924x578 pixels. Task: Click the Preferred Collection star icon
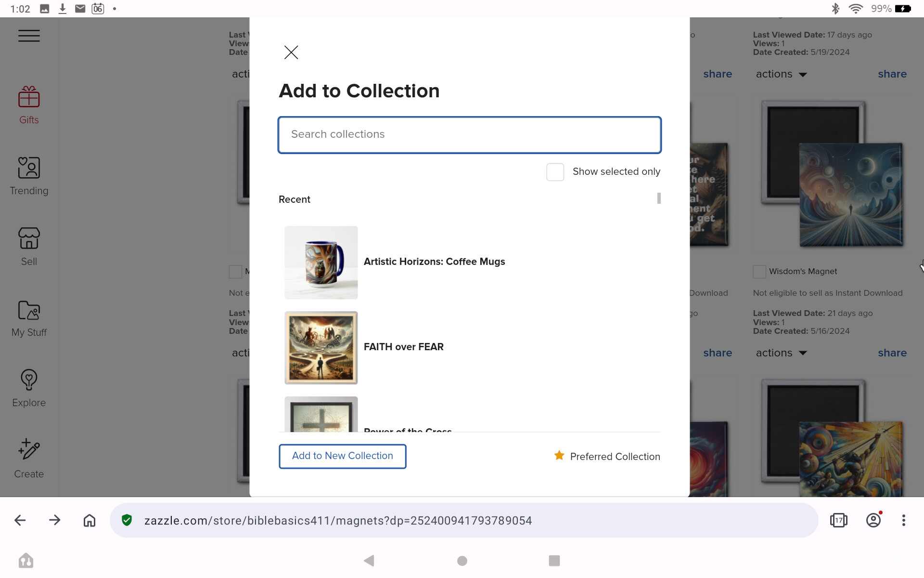(559, 456)
